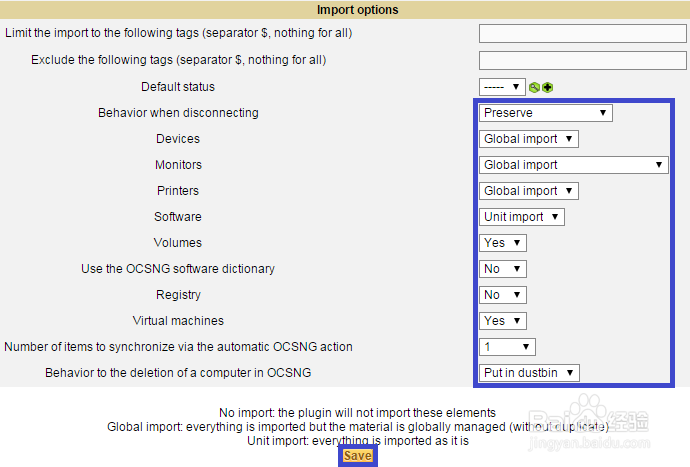
Task: Click the magnifier icon beside Default status
Action: pyautogui.click(x=535, y=87)
